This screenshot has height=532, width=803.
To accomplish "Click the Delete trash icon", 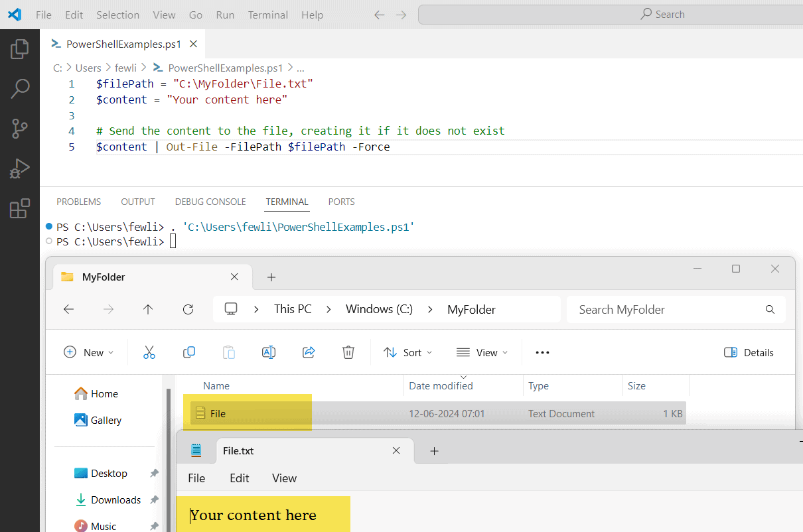I will pos(348,352).
